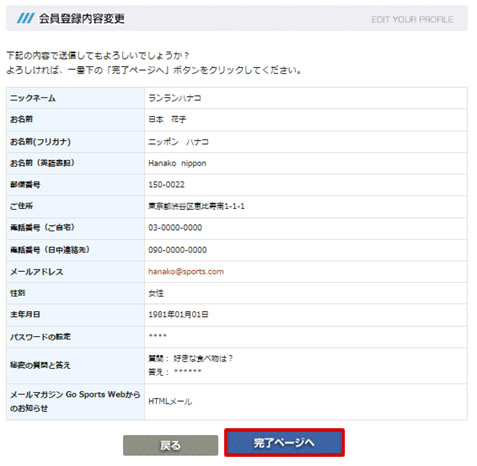Image resolution: width=477 pixels, height=466 pixels.
Task: Click the birthdate 1981年01月01日
Action: [178, 314]
